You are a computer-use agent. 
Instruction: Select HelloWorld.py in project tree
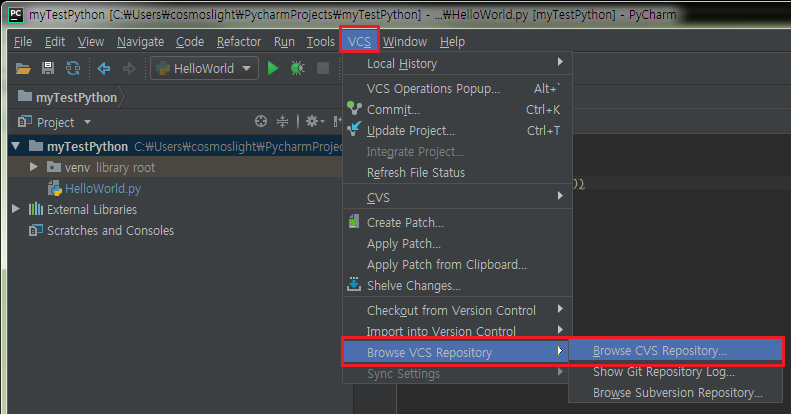[103, 189]
